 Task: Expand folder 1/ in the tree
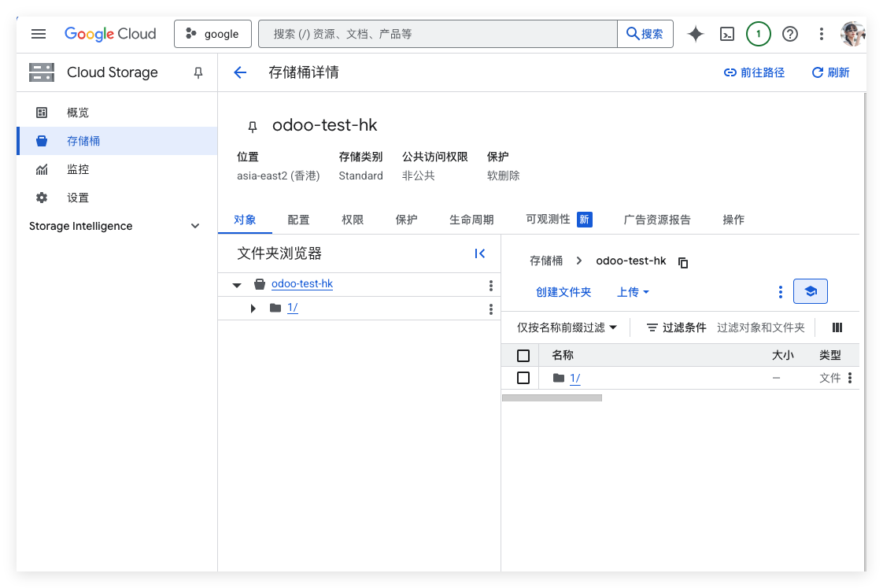253,308
